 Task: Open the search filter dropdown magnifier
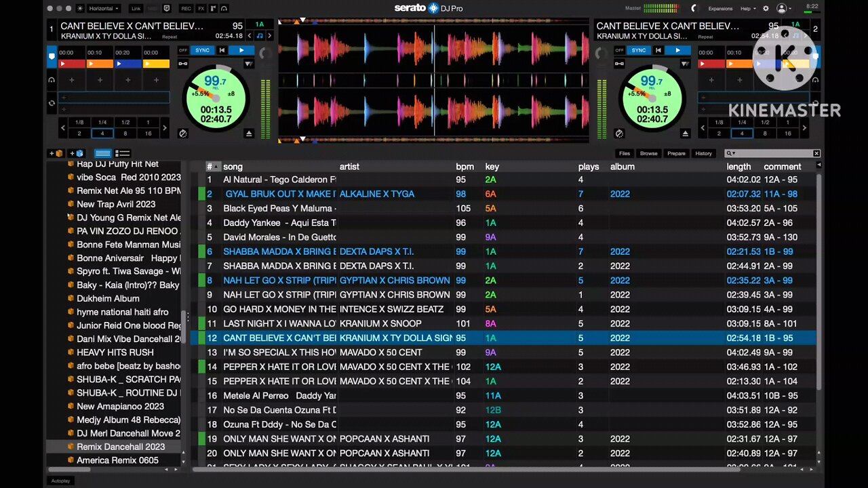[730, 153]
